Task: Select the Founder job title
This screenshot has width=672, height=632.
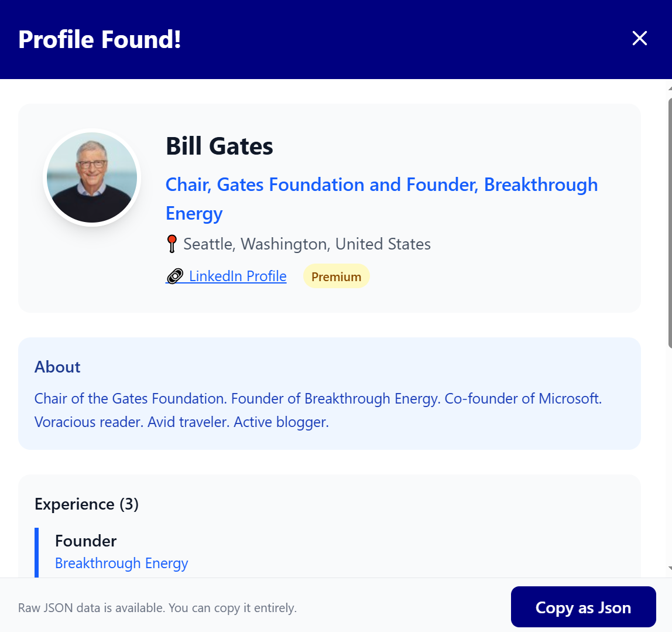Action: click(x=86, y=541)
